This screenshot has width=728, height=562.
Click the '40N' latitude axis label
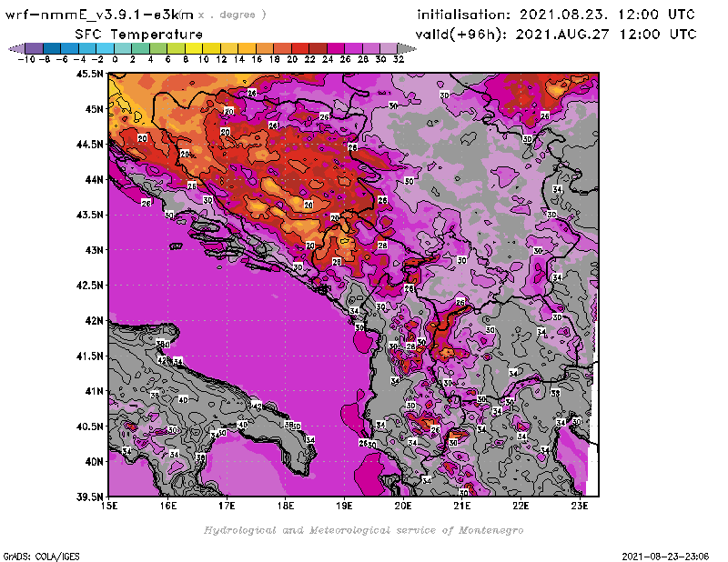point(94,462)
